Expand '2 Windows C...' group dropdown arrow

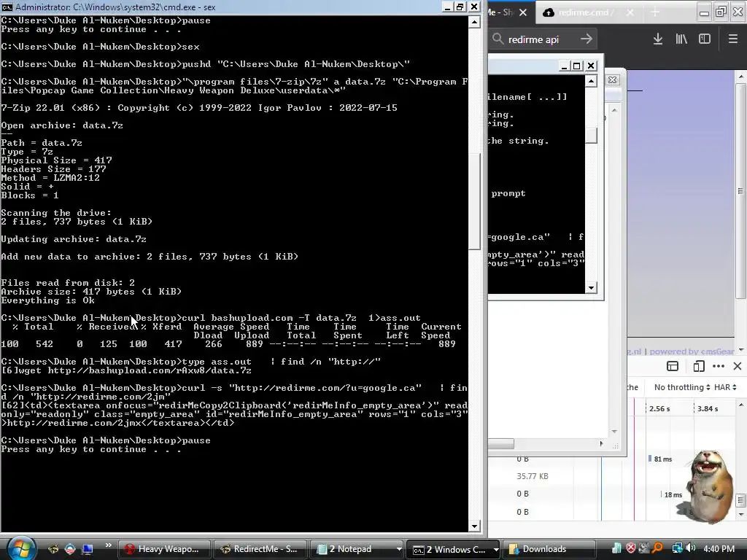click(495, 549)
